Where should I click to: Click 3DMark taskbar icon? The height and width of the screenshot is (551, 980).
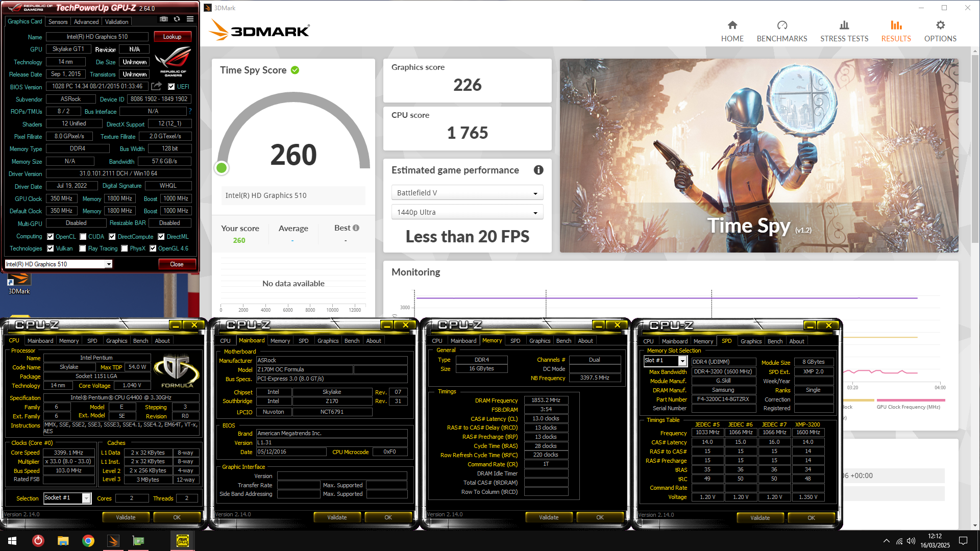pos(113,541)
